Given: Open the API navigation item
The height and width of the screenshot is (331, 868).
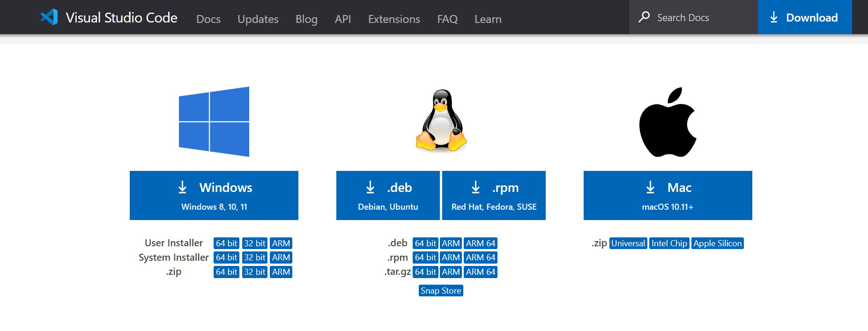Looking at the screenshot, I should coord(343,19).
